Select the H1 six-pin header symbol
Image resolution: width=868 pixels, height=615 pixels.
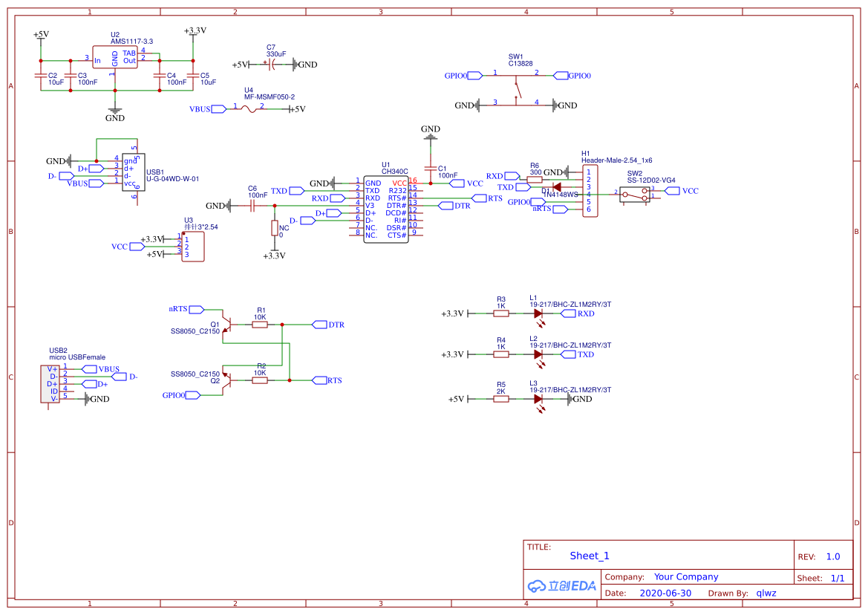click(x=590, y=191)
